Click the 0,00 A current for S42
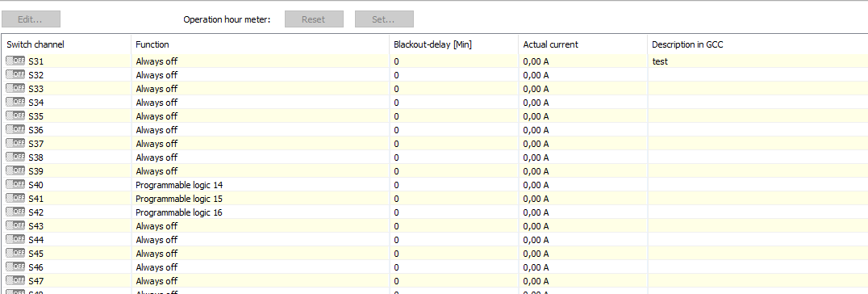The image size is (868, 294). tap(536, 212)
